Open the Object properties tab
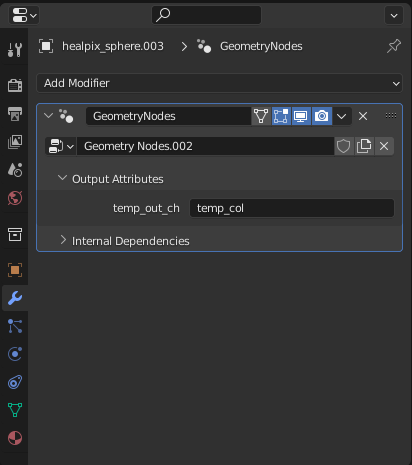 click(x=15, y=270)
